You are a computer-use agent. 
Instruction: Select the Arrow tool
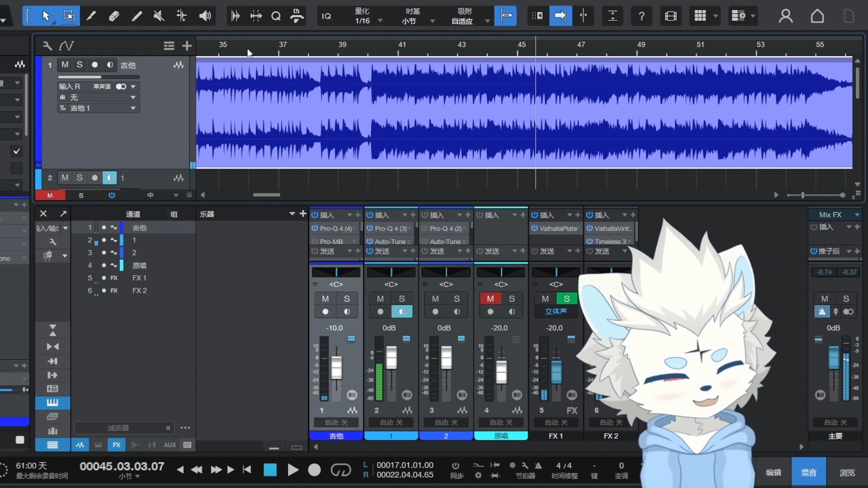coord(46,16)
